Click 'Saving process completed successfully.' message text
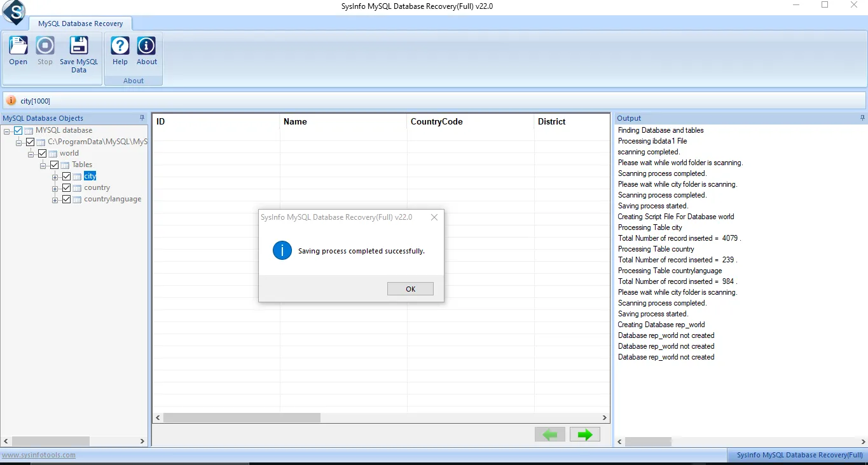Image resolution: width=868 pixels, height=465 pixels. pyautogui.click(x=361, y=251)
